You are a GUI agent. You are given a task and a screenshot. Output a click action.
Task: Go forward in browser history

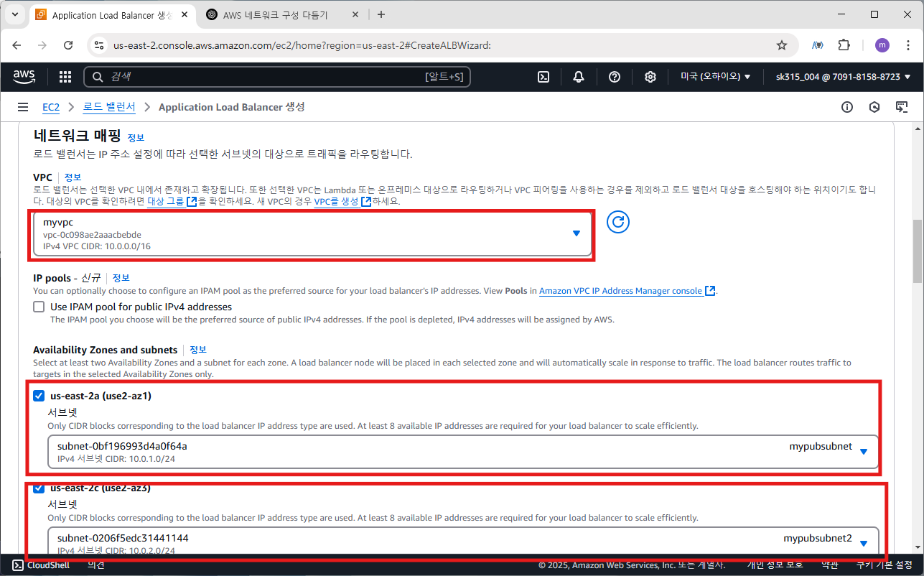[42, 45]
